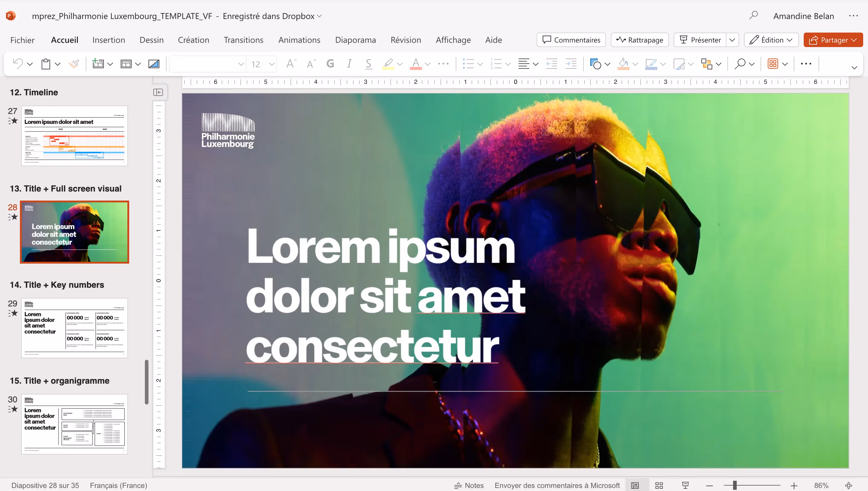
Task: Toggle italic formatting icon
Action: coord(349,64)
